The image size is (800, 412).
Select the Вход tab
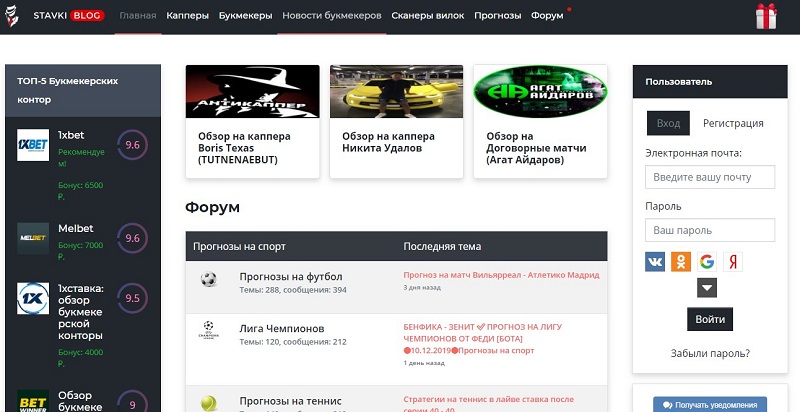point(668,123)
